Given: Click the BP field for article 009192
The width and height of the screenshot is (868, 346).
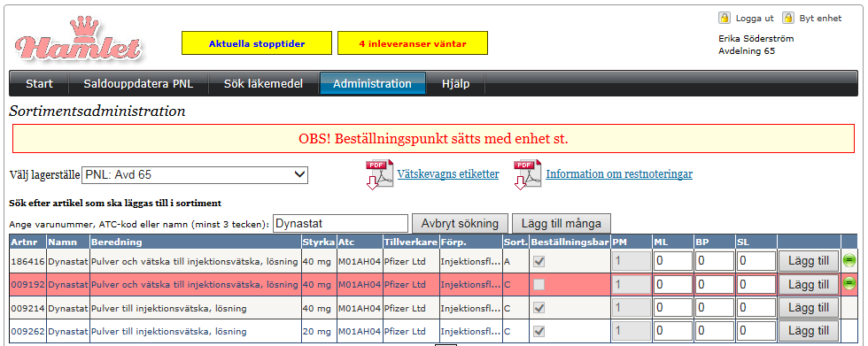Looking at the screenshot, I should pyautogui.click(x=715, y=285).
